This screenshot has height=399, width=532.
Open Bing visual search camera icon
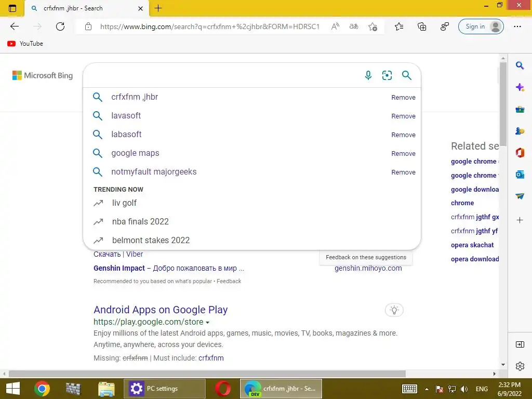coord(387,75)
